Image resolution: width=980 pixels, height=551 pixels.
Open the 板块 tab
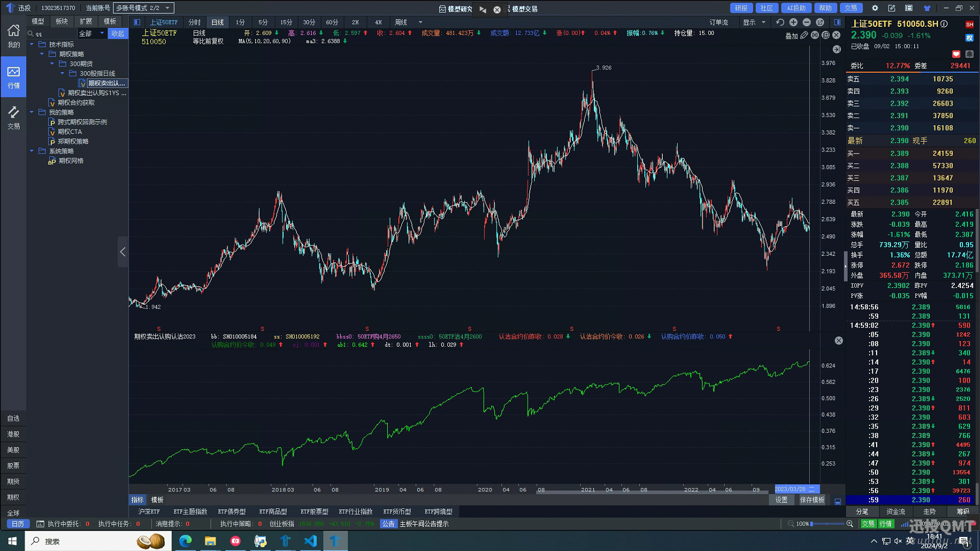tap(62, 21)
